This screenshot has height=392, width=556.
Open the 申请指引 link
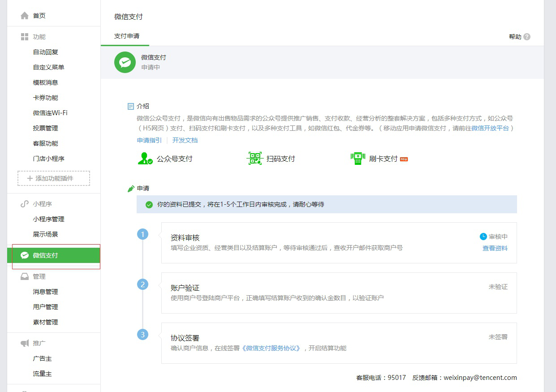coord(149,140)
